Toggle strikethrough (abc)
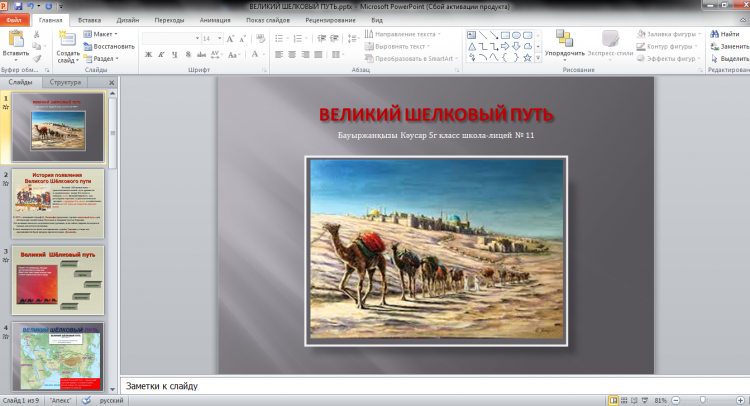Viewport: 750px width, 406px height. coord(201,55)
